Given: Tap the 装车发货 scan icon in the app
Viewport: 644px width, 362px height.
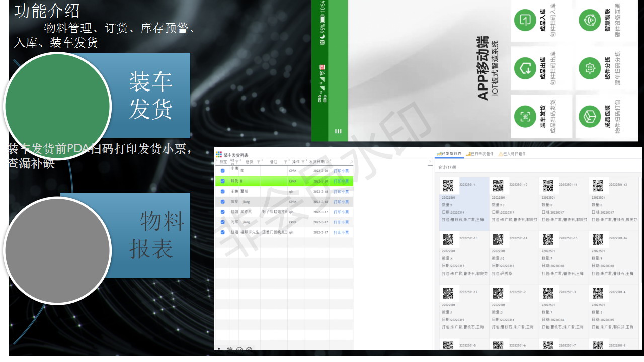Looking at the screenshot, I should pyautogui.click(x=524, y=117).
